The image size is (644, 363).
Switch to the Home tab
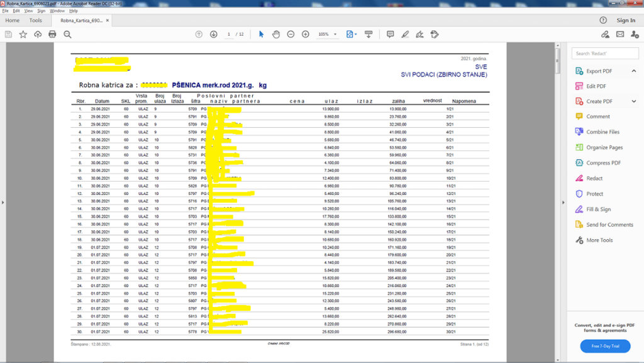(x=13, y=20)
